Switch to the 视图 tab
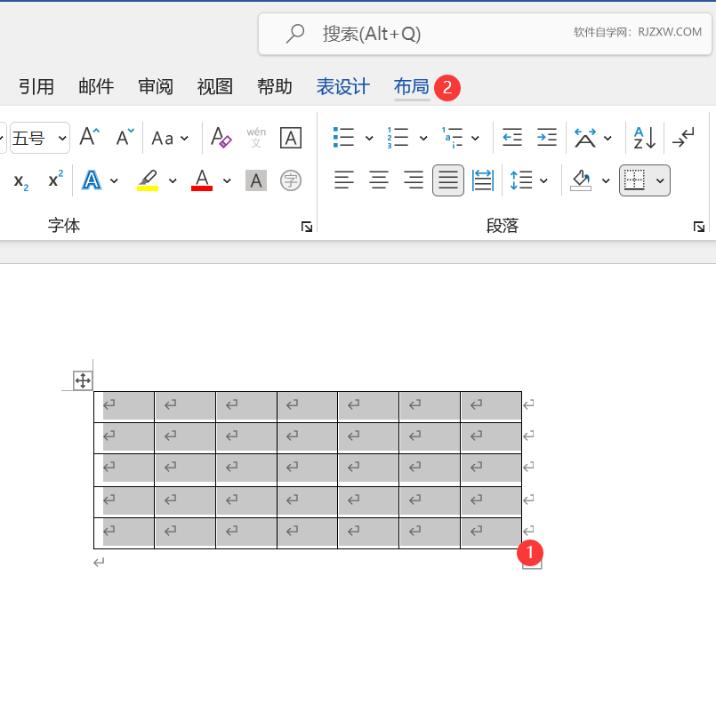The width and height of the screenshot is (716, 728). point(214,87)
